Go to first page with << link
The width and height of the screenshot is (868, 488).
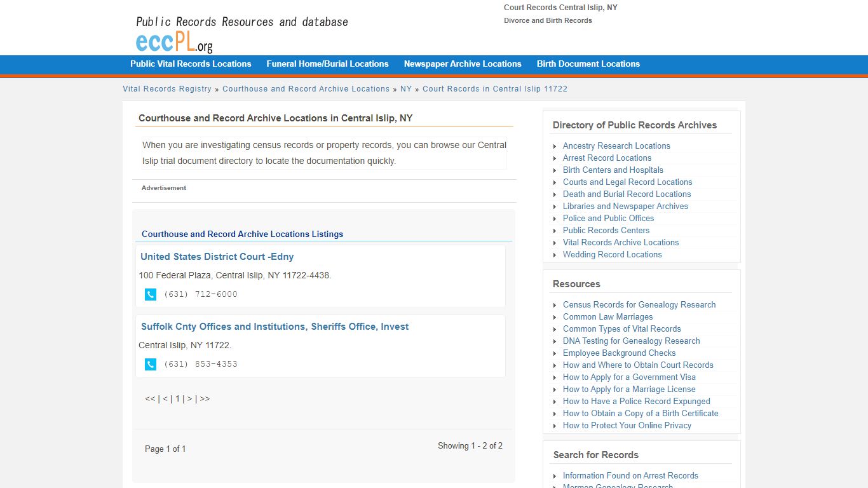coord(150,399)
